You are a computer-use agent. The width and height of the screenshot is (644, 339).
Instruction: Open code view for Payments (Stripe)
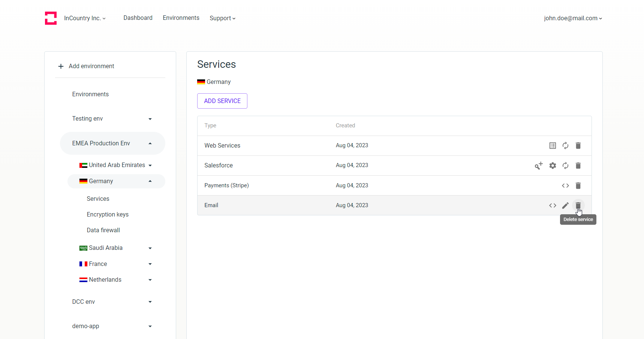pyautogui.click(x=565, y=185)
